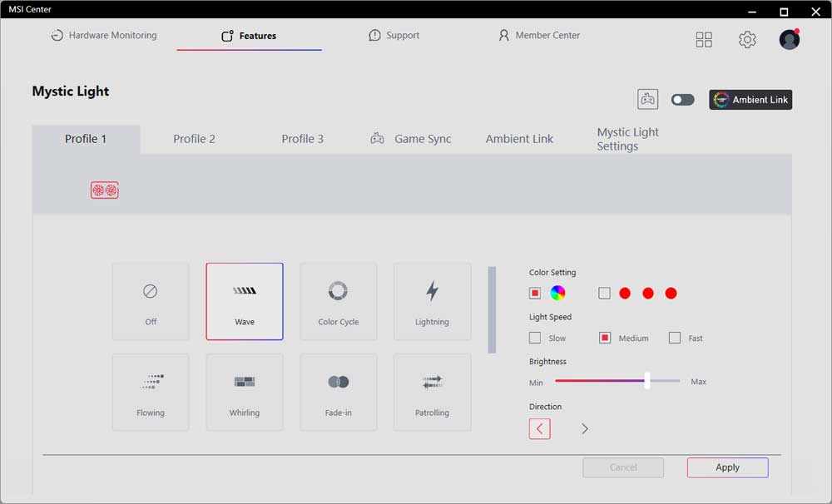Screen dimensions: 832x504
Task: Toggle the Game Sync switch
Action: tap(682, 100)
